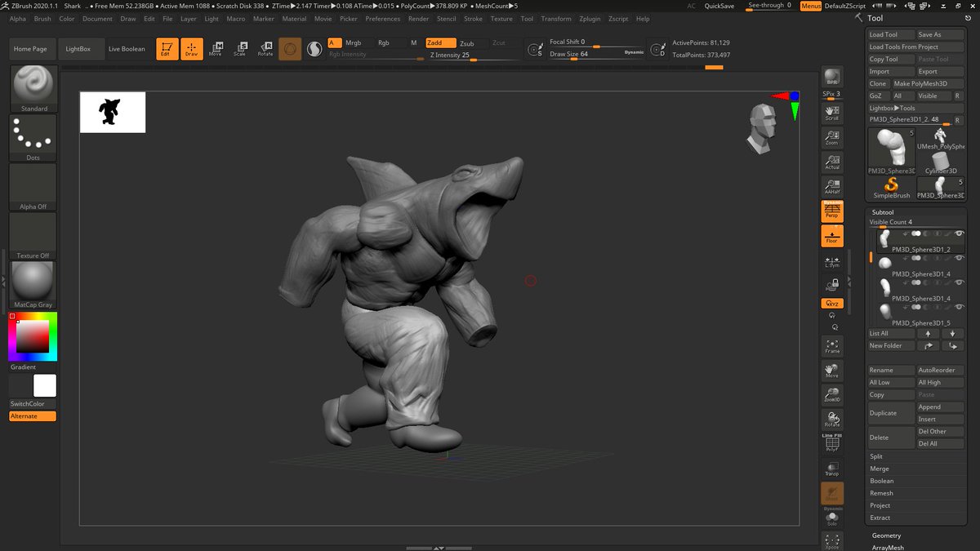Open the Preferences menu

(x=383, y=19)
